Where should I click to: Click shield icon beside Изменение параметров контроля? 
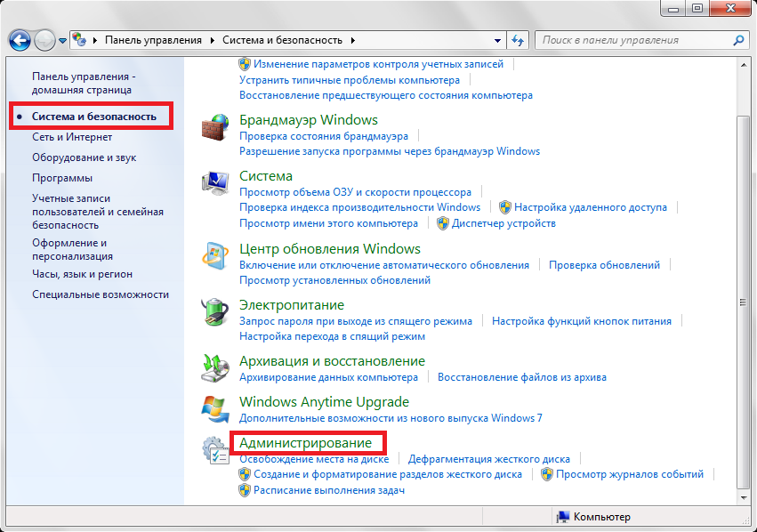click(245, 64)
